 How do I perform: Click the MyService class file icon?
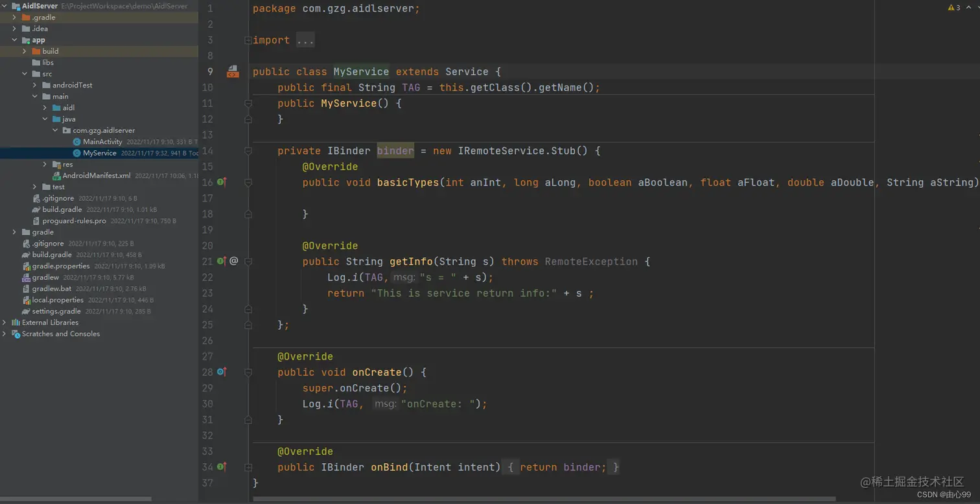[x=76, y=153]
